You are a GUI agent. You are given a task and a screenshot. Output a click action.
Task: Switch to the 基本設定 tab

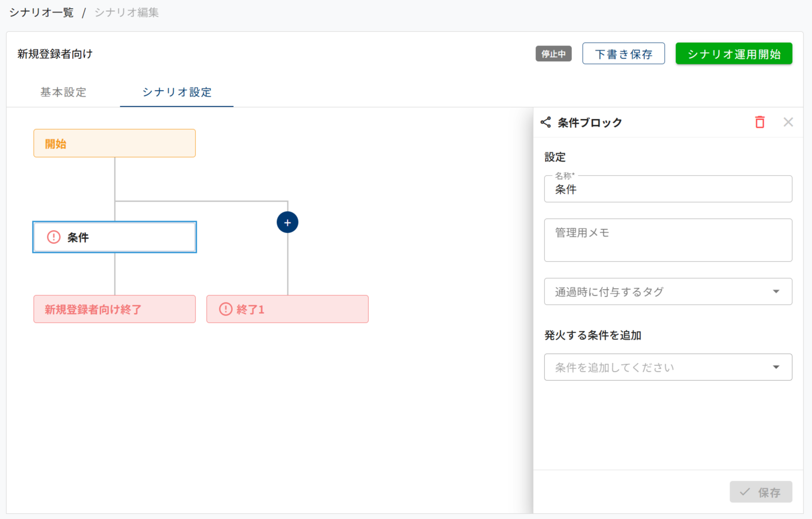[64, 92]
